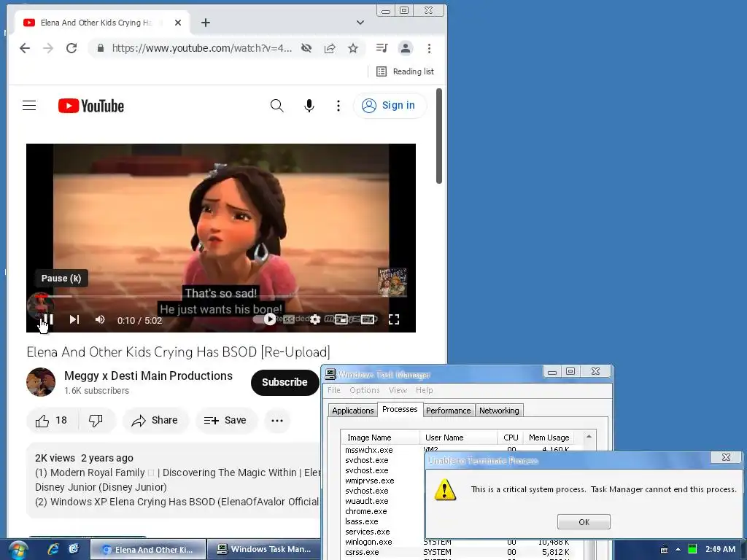Open Task Manager Options menu

tap(365, 390)
